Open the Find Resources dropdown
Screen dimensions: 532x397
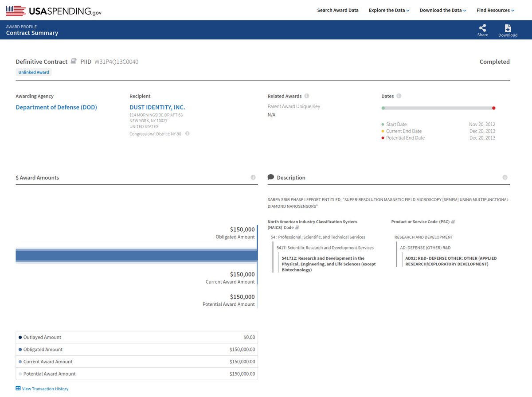(495, 10)
